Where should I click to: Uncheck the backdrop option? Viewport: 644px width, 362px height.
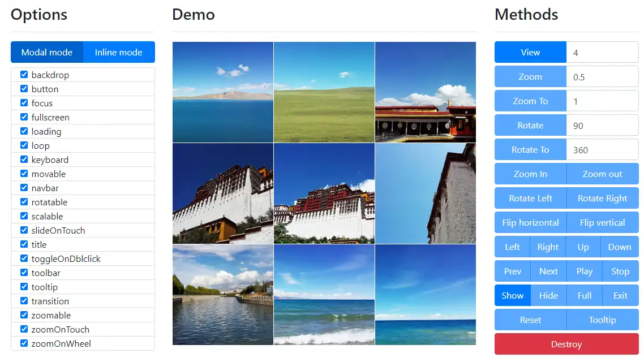point(24,75)
